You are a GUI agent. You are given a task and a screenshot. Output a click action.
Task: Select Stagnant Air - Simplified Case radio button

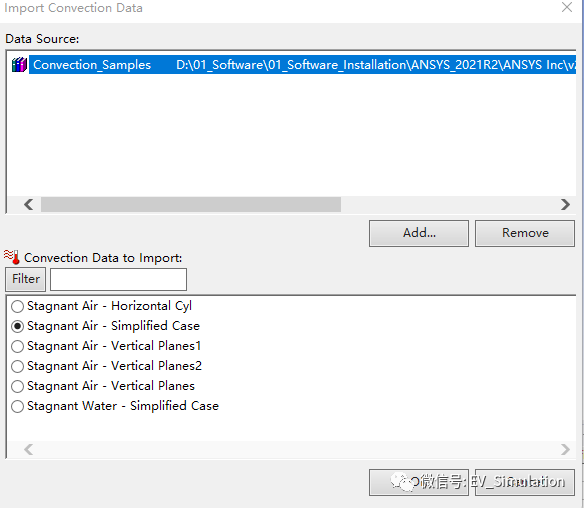18,326
